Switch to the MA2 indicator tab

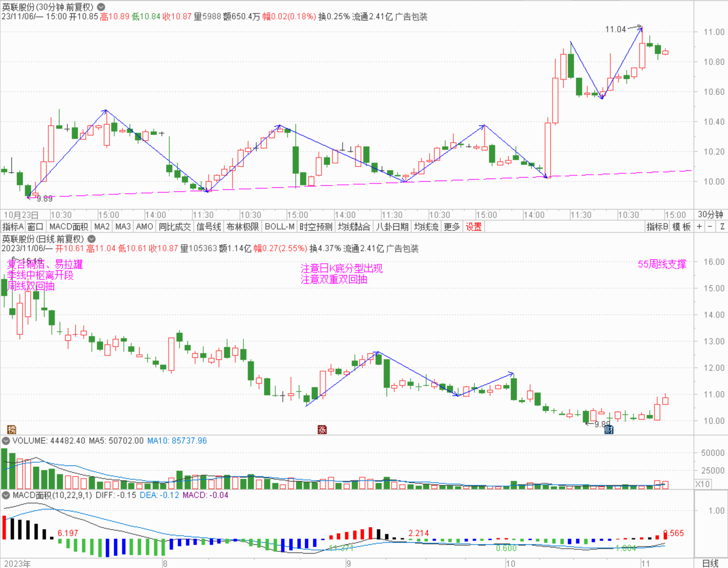pyautogui.click(x=102, y=227)
